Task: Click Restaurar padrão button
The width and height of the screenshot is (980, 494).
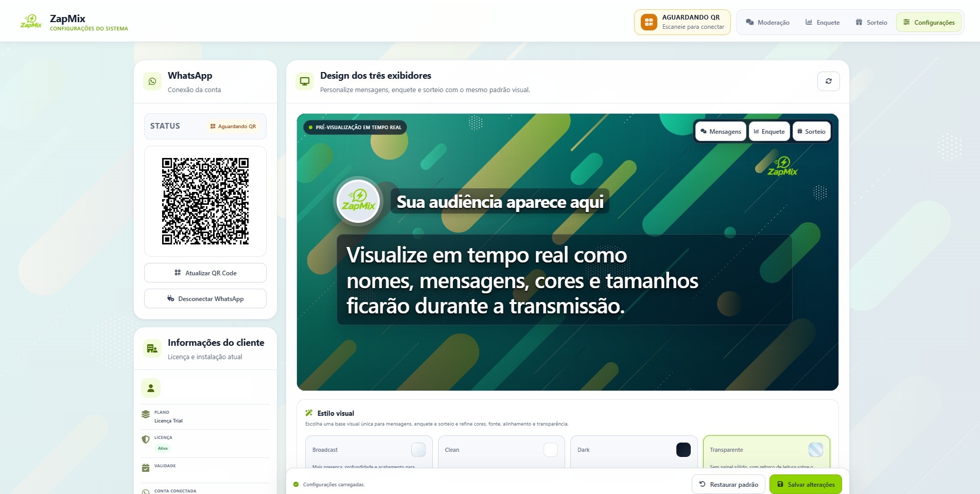Action: coord(729,484)
